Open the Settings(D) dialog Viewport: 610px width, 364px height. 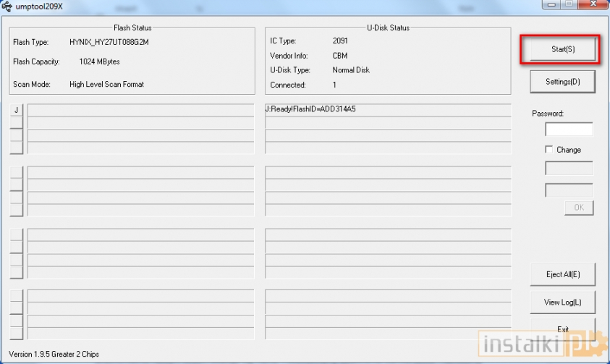tap(562, 82)
